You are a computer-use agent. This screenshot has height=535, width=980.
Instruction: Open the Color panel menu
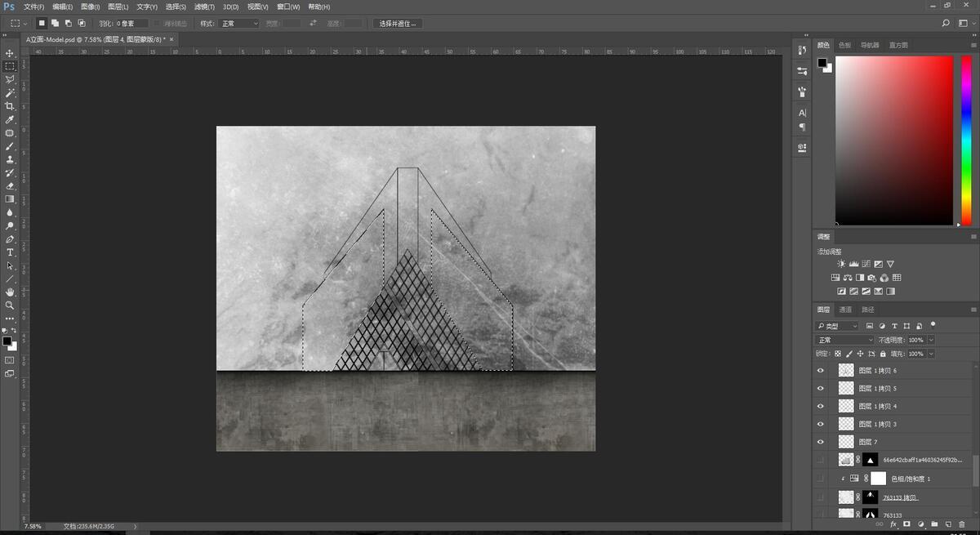pyautogui.click(x=973, y=45)
